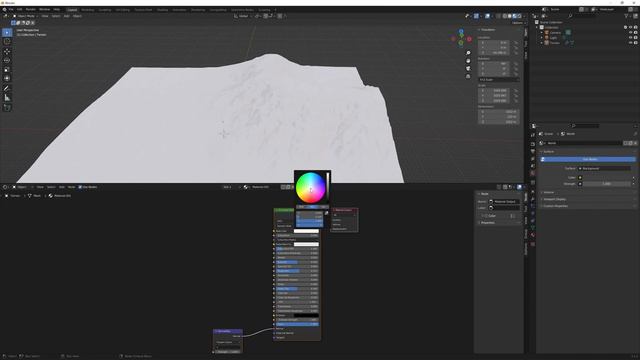Click the viewport pan hand icon
The width and height of the screenshot is (640, 360).
coord(468,61)
